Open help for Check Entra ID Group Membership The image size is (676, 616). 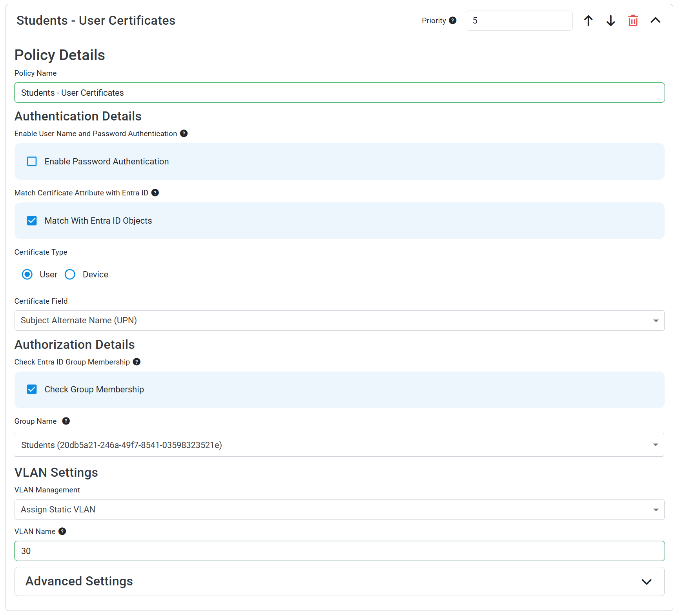click(136, 362)
